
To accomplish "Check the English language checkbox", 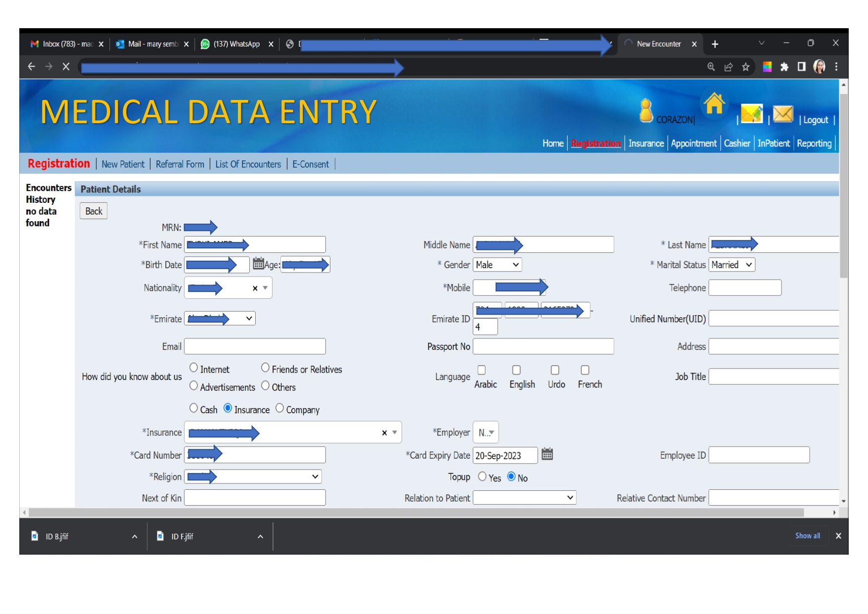I will click(x=516, y=370).
